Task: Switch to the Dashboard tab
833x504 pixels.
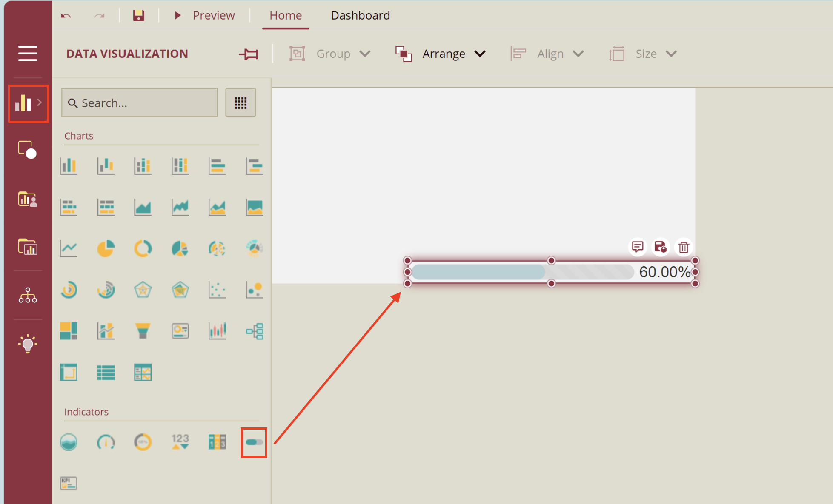Action: tap(360, 15)
